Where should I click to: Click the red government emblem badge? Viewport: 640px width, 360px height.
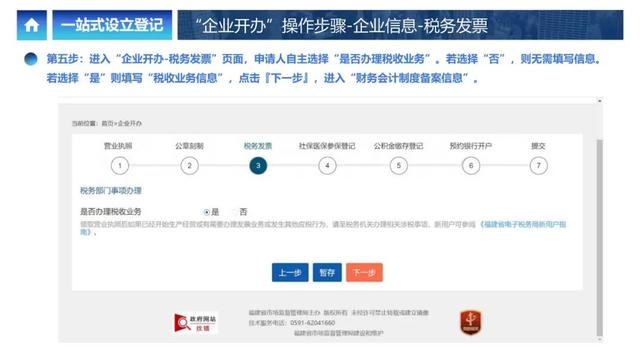click(471, 322)
